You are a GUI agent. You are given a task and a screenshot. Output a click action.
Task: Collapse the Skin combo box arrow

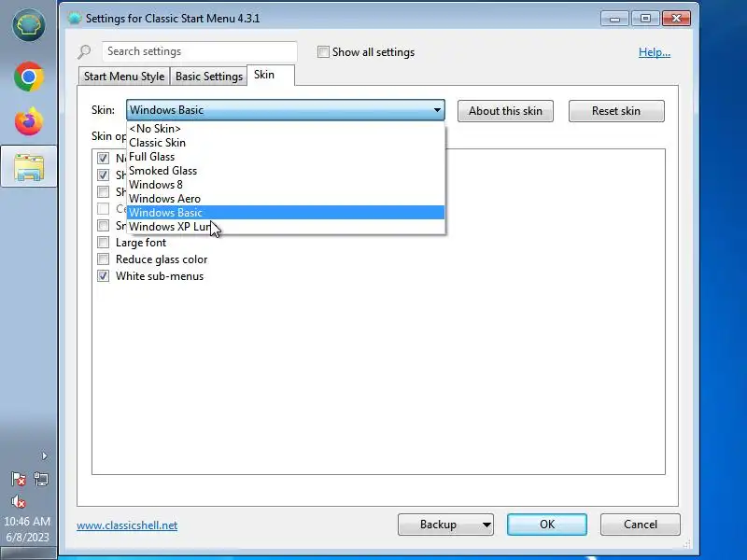(x=437, y=110)
